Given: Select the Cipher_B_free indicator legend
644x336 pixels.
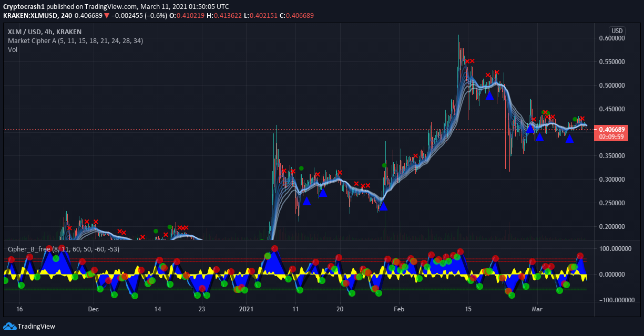Looking at the screenshot, I should point(64,249).
